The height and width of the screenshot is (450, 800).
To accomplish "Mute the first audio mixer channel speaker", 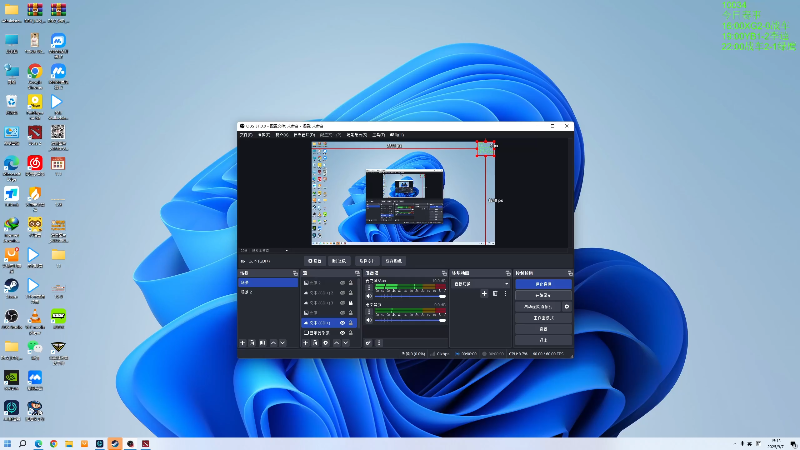I will [369, 296].
